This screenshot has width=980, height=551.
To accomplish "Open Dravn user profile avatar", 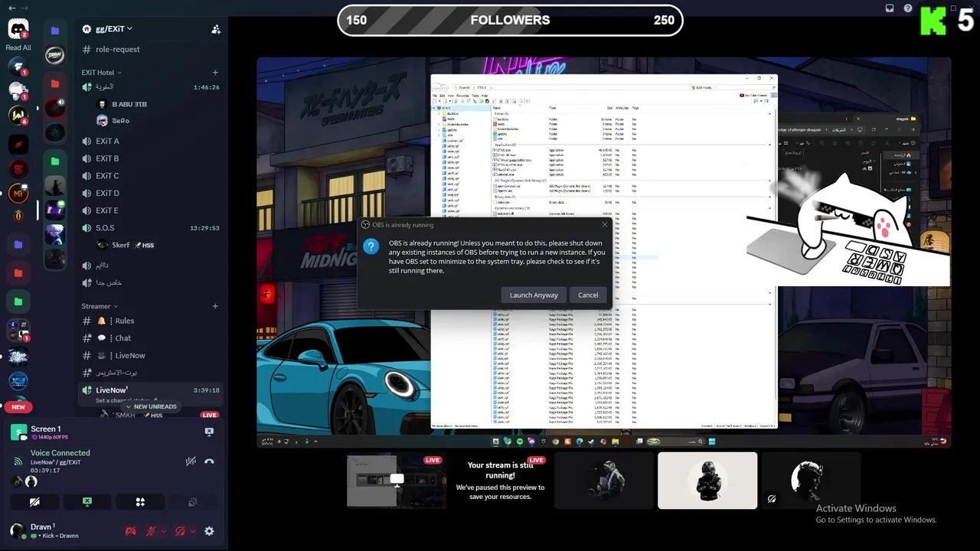I will pos(18,530).
